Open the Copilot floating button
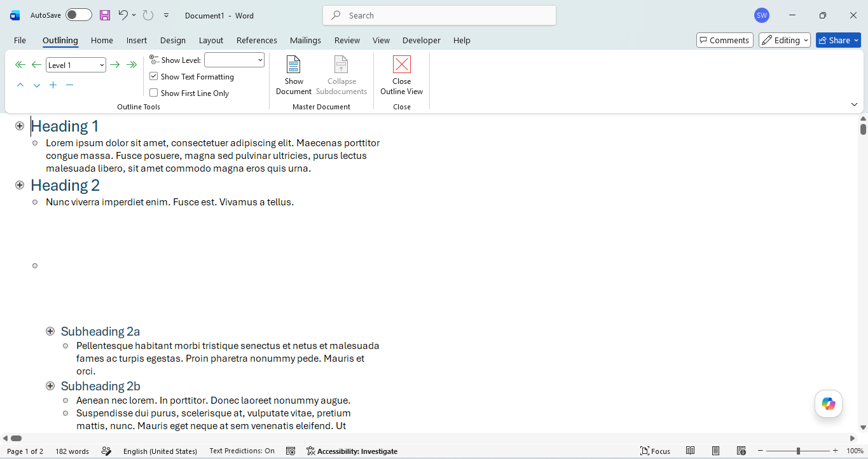Viewport: 868px width, 459px height. (x=829, y=404)
